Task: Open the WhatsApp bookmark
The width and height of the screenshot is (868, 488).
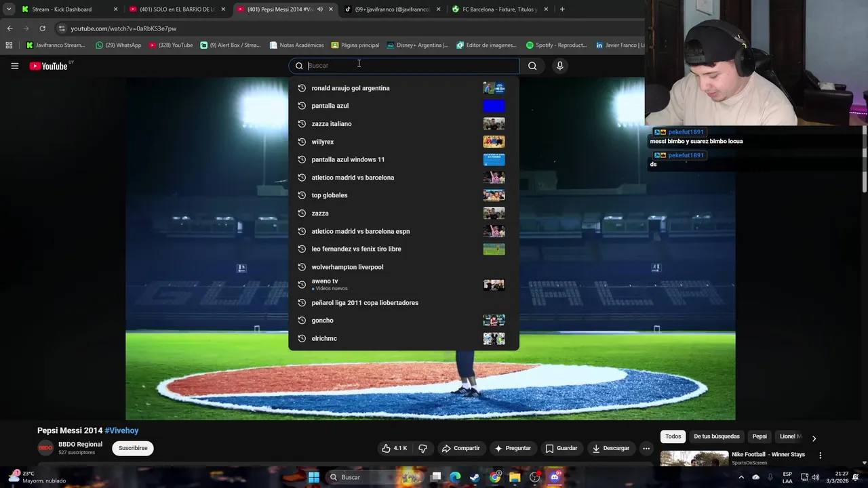Action: pyautogui.click(x=118, y=45)
